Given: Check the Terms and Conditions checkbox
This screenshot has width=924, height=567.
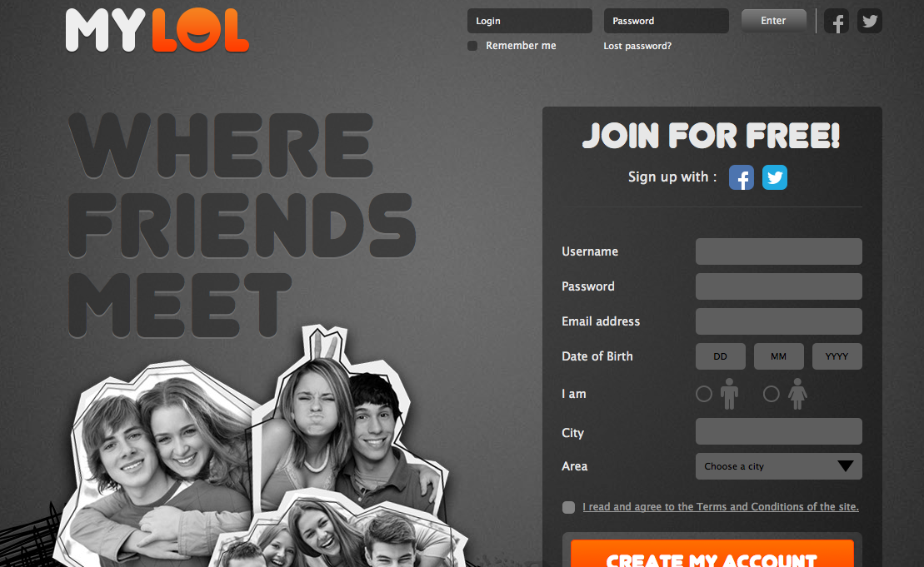Looking at the screenshot, I should [568, 507].
